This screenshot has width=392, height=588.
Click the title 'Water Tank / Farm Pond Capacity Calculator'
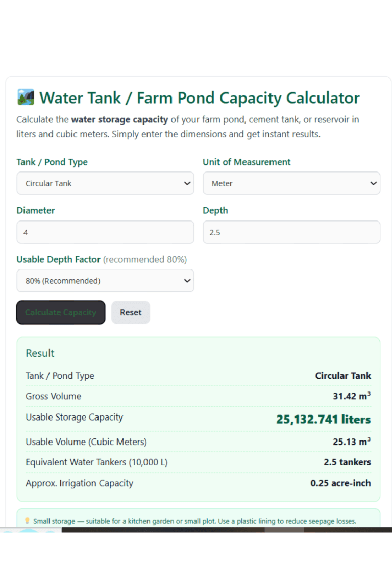click(200, 98)
